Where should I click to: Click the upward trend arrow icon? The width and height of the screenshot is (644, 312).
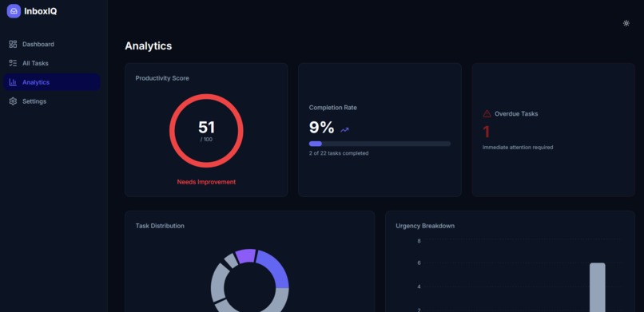pos(344,130)
